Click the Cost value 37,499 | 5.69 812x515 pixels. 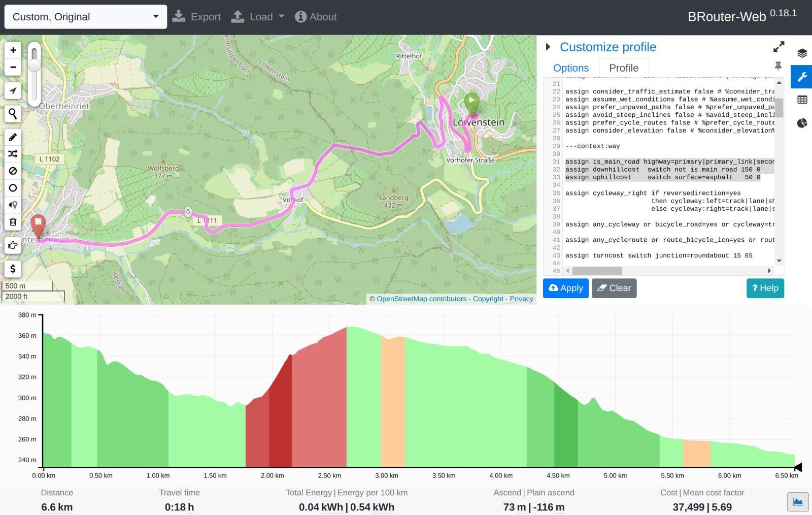702,507
